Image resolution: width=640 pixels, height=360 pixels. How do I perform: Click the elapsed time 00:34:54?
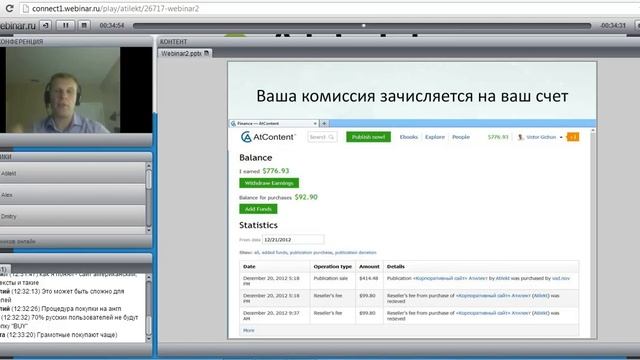click(112, 25)
